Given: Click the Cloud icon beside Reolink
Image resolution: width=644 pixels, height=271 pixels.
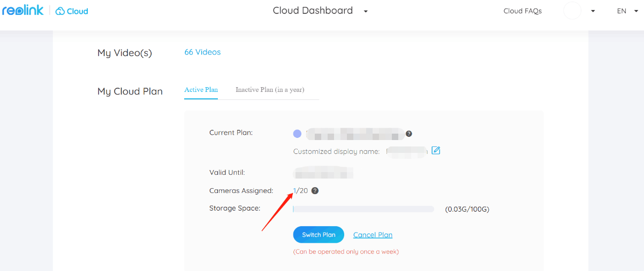Looking at the screenshot, I should coord(60,11).
